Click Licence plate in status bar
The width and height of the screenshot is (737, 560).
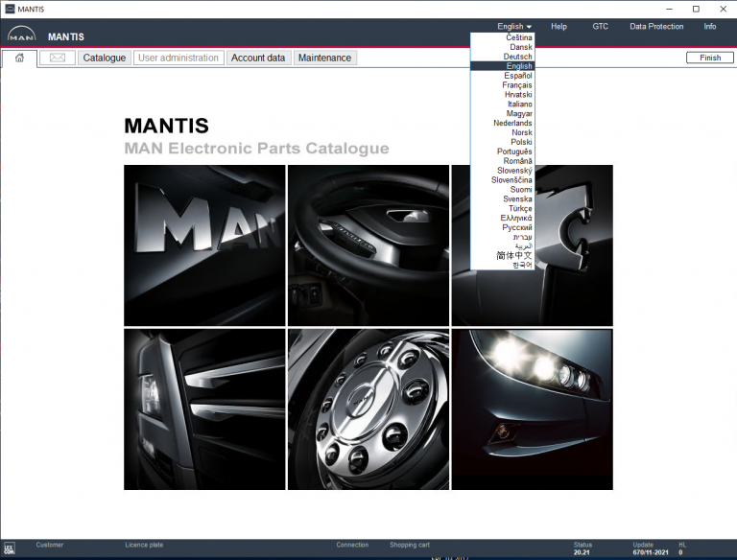click(x=144, y=545)
